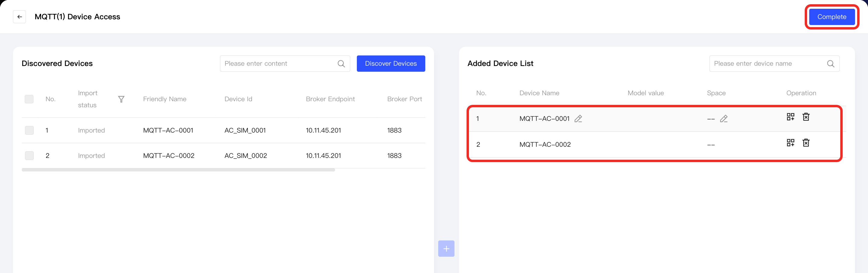This screenshot has height=273, width=868.
Task: Delete added device MQTT-AC-0001
Action: (x=806, y=117)
